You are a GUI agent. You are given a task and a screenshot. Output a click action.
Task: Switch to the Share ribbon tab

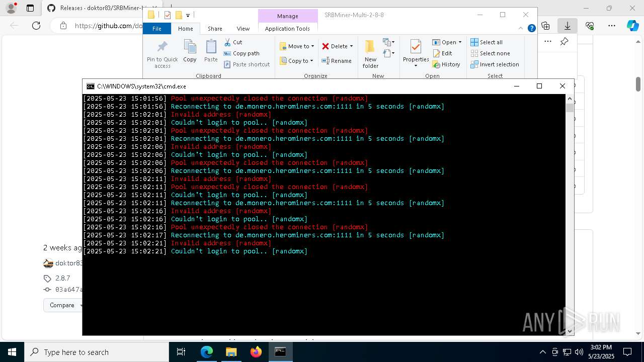[x=215, y=29]
